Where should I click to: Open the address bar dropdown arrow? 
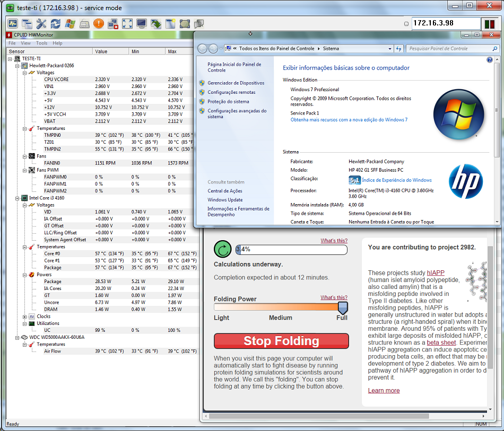point(389,49)
